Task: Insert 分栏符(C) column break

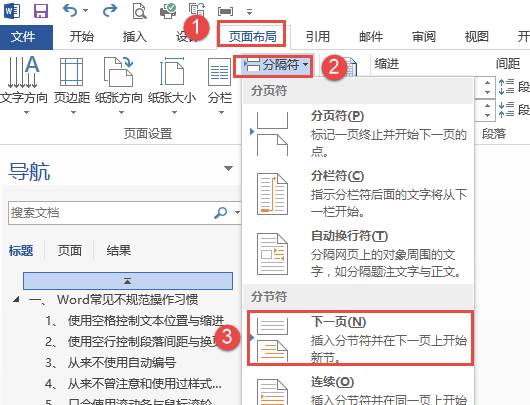Action: coord(358,194)
